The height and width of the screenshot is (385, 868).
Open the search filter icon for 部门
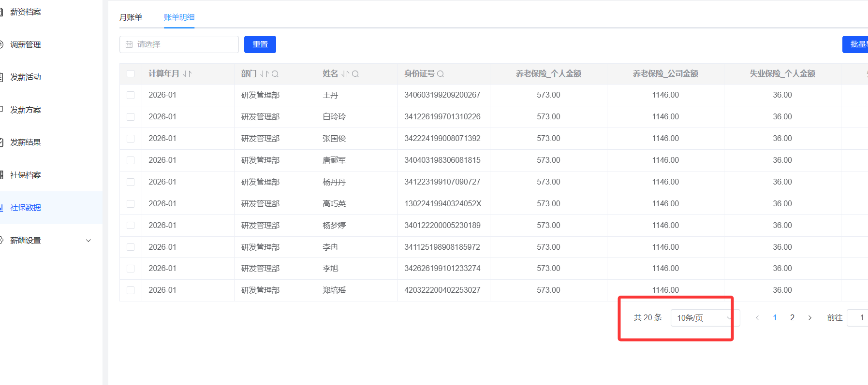[275, 74]
